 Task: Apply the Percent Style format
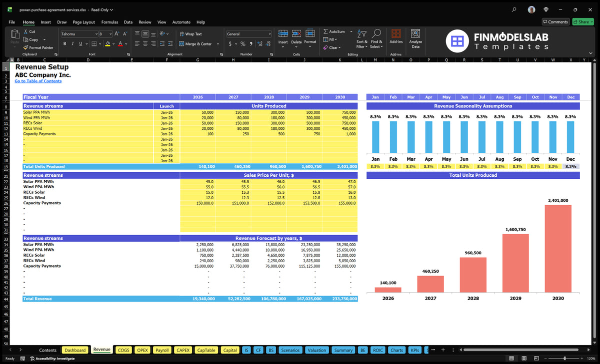tap(242, 44)
